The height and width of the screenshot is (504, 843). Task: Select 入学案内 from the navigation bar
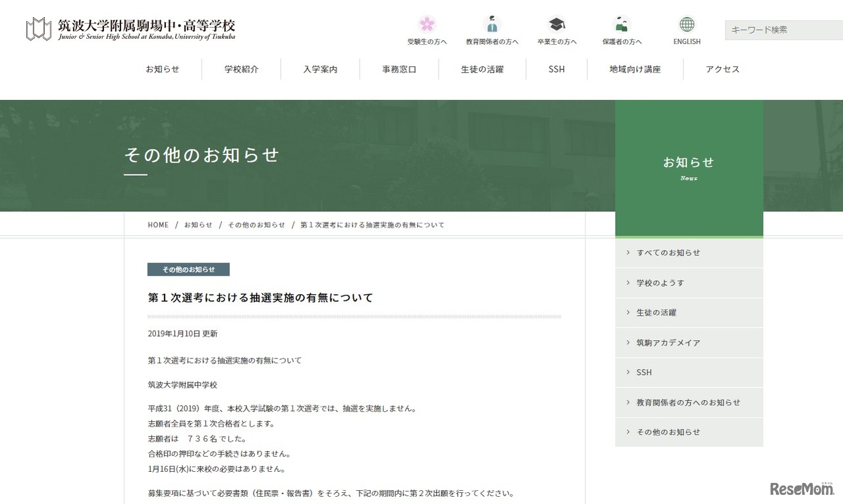320,69
